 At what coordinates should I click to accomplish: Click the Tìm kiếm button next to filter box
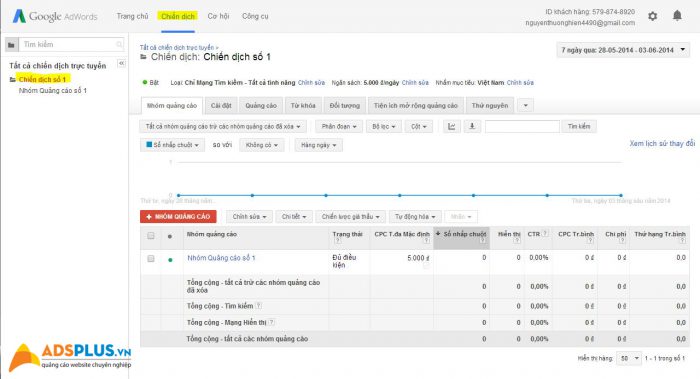pyautogui.click(x=579, y=127)
